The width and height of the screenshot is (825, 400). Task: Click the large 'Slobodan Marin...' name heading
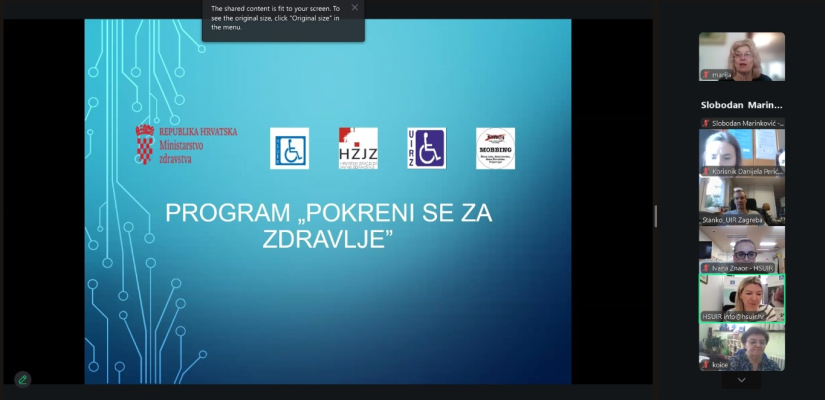click(741, 105)
